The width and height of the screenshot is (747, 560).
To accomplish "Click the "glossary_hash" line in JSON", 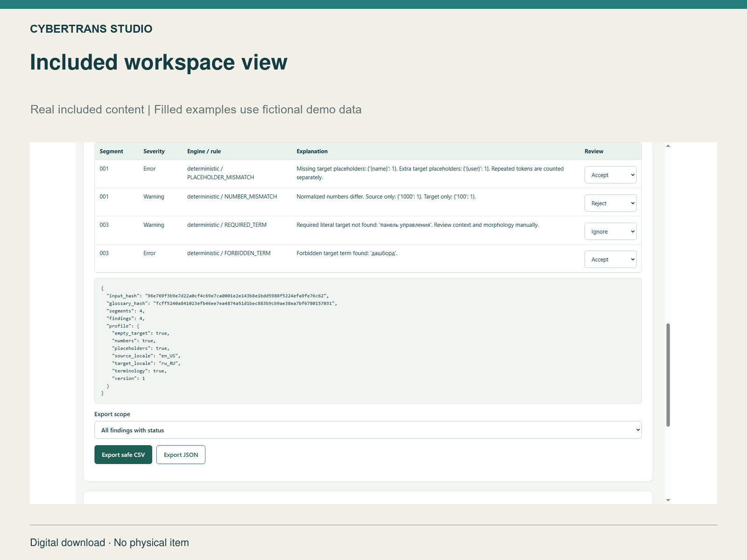I will (222, 303).
